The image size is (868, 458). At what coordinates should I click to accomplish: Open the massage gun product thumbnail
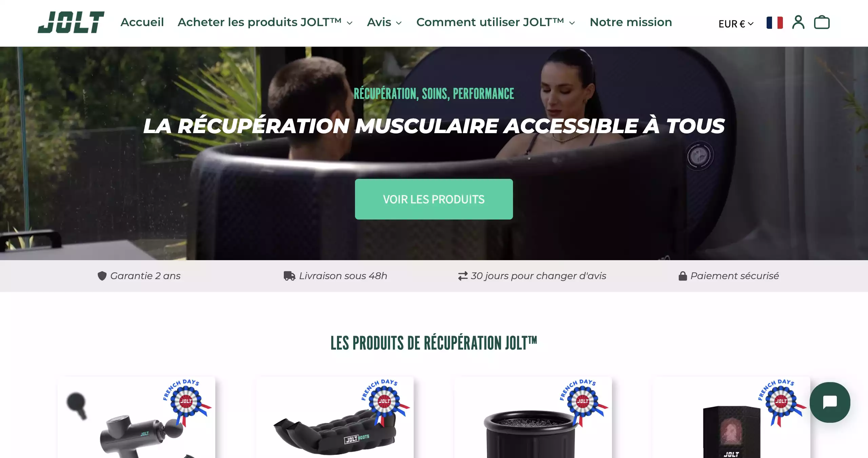(136, 417)
